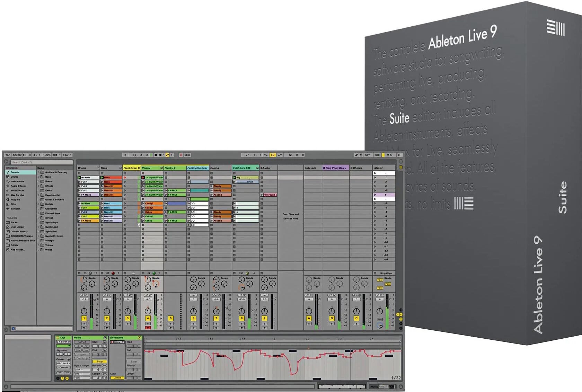Click the Commit groove button

pos(63,368)
